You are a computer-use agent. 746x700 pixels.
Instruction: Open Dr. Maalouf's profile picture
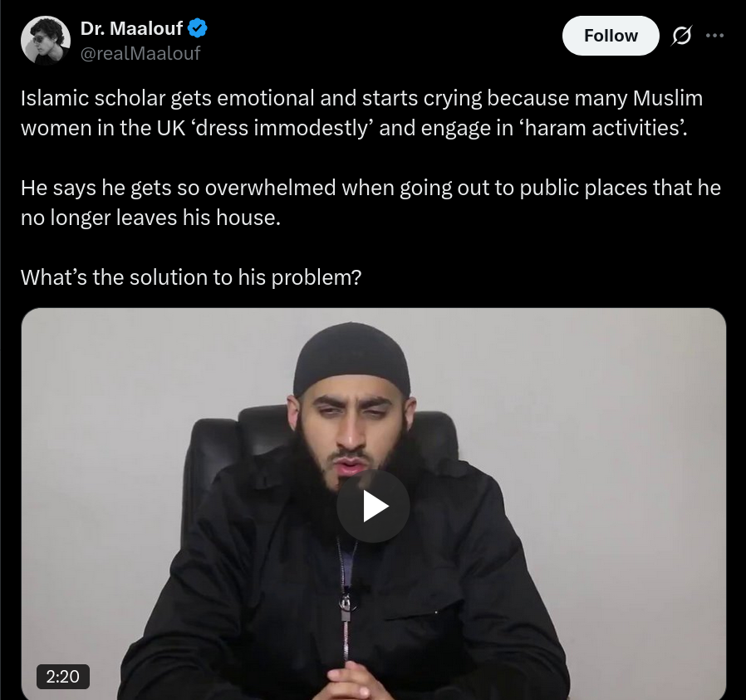[45, 41]
